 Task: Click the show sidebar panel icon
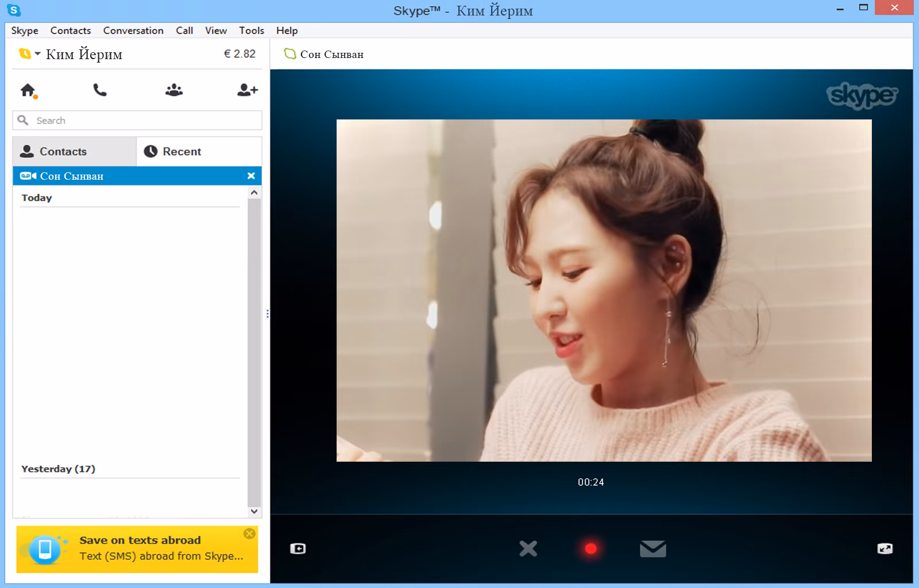[x=298, y=549]
